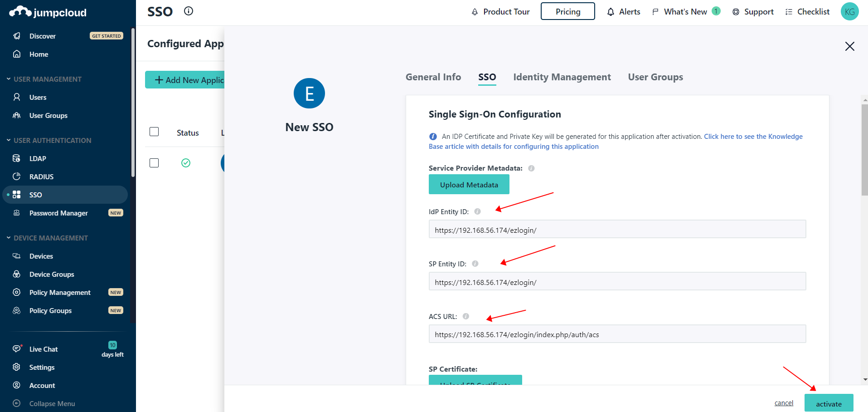The image size is (868, 412).
Task: Switch to the General Info tab
Action: tap(433, 77)
